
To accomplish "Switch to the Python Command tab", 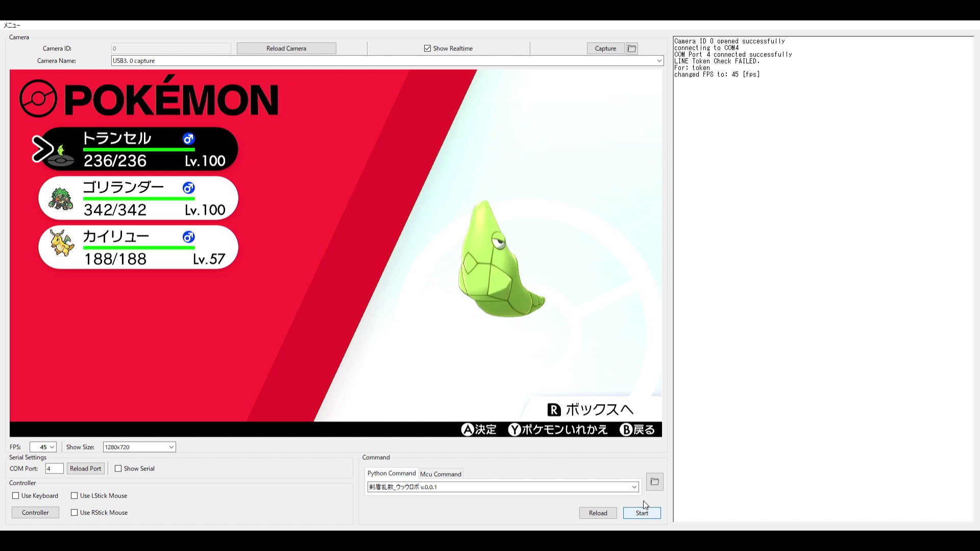I will coord(391,473).
